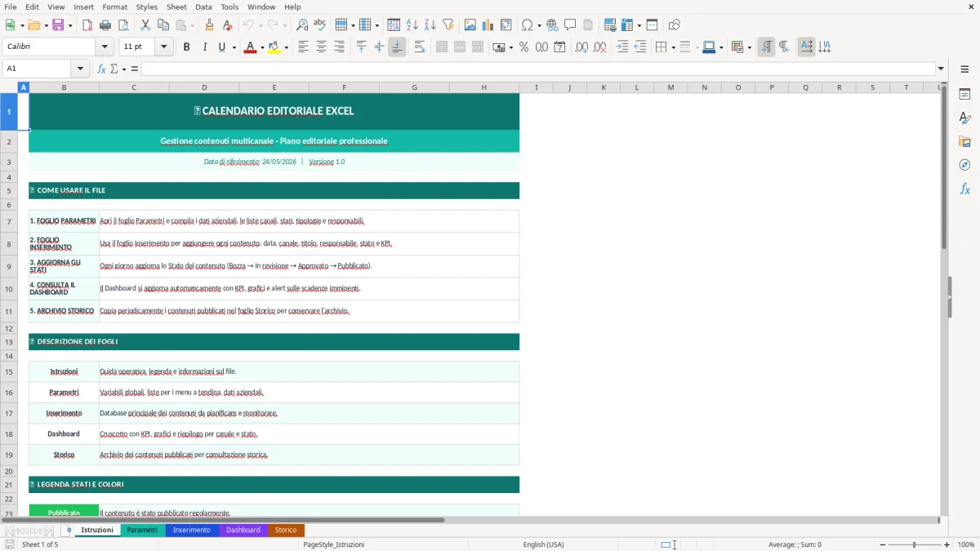Viewport: 980px width, 551px height.
Task: Expand borders dropdown arrow
Action: pos(673,47)
